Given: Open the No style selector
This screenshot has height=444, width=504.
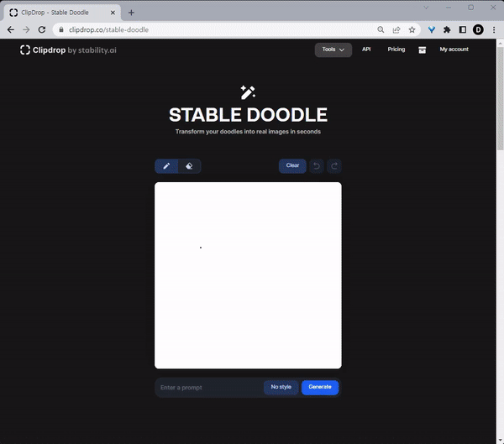Looking at the screenshot, I should pos(281,387).
